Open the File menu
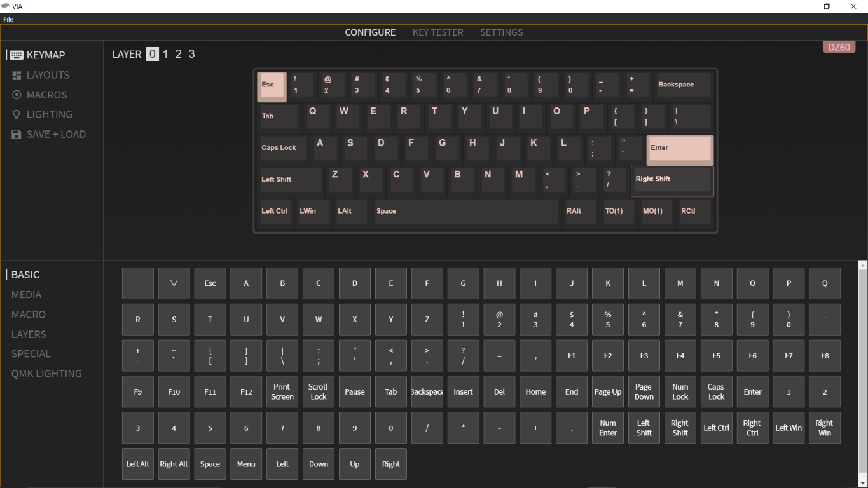The height and width of the screenshot is (488, 868). tap(8, 19)
